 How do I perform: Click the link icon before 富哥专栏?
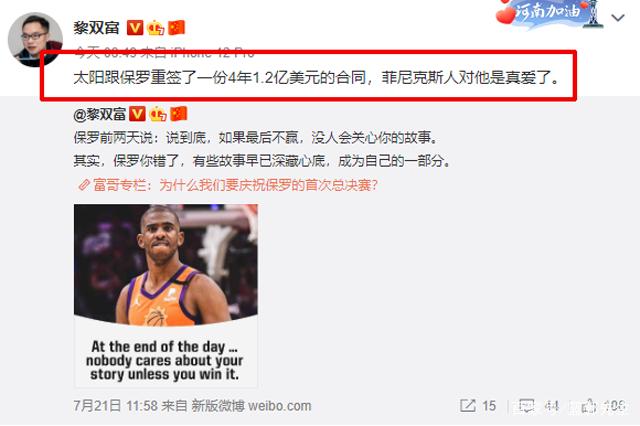click(84, 185)
